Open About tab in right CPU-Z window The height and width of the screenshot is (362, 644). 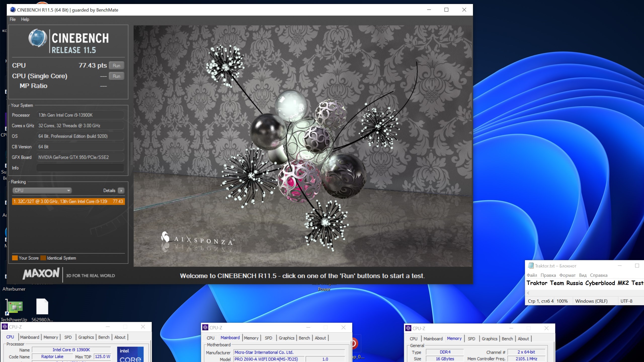click(x=523, y=339)
